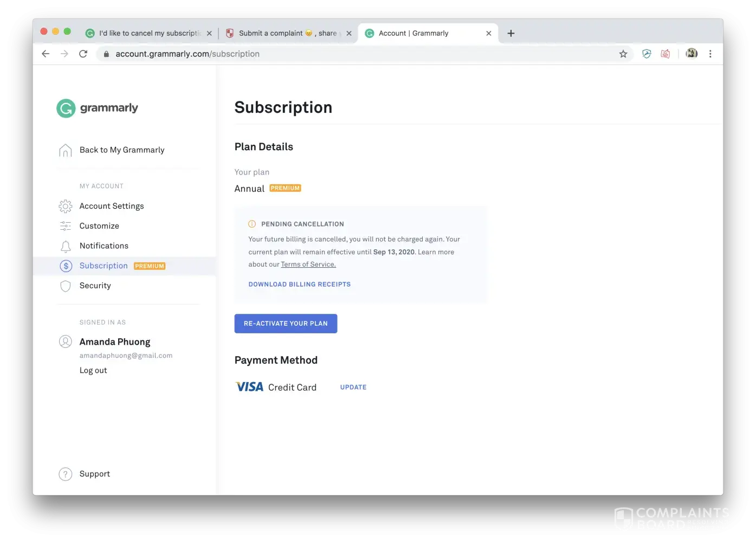
Task: Click the Customize sliders icon
Action: [x=66, y=226]
